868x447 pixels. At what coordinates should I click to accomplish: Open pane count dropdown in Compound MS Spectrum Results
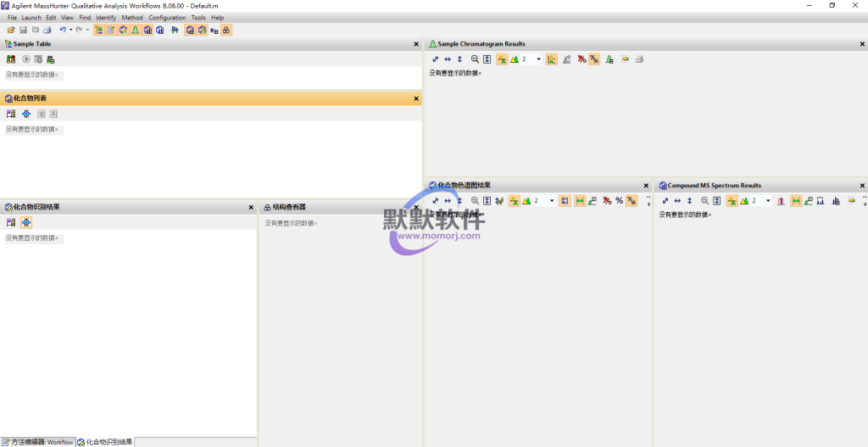tap(768, 201)
